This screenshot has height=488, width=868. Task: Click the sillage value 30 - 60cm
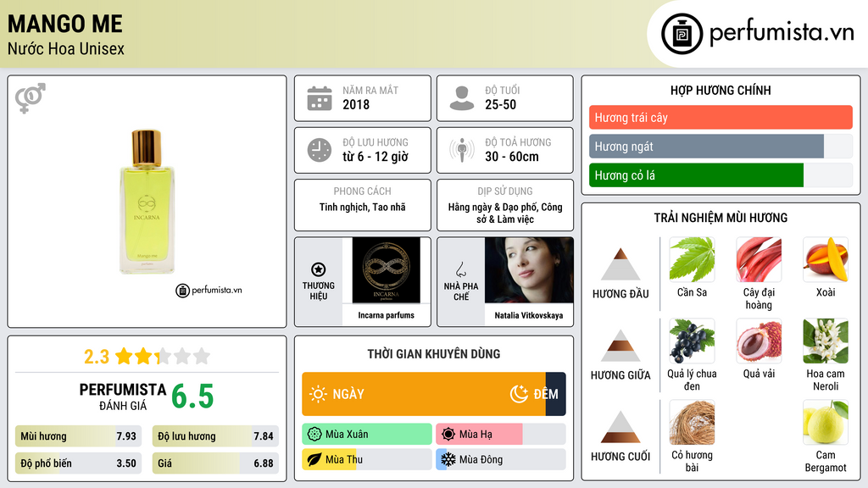(511, 157)
